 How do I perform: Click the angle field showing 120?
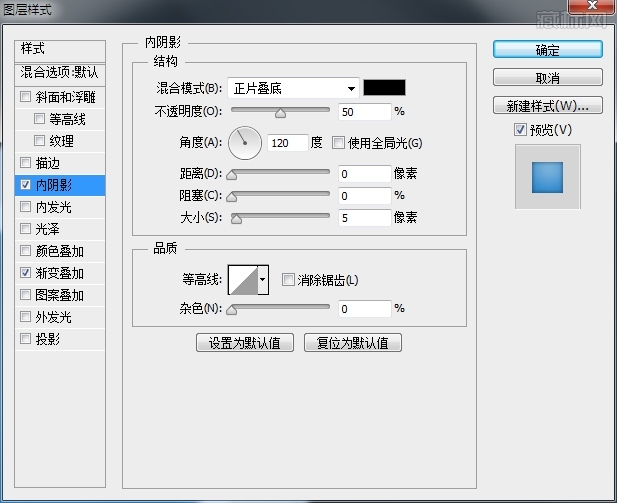click(x=287, y=142)
